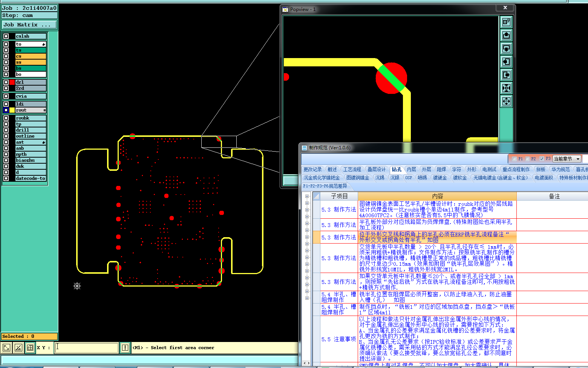Viewport: 588px width, 368px height.
Task: Expand the highlighted 5.3 row tree node
Action: point(307,237)
